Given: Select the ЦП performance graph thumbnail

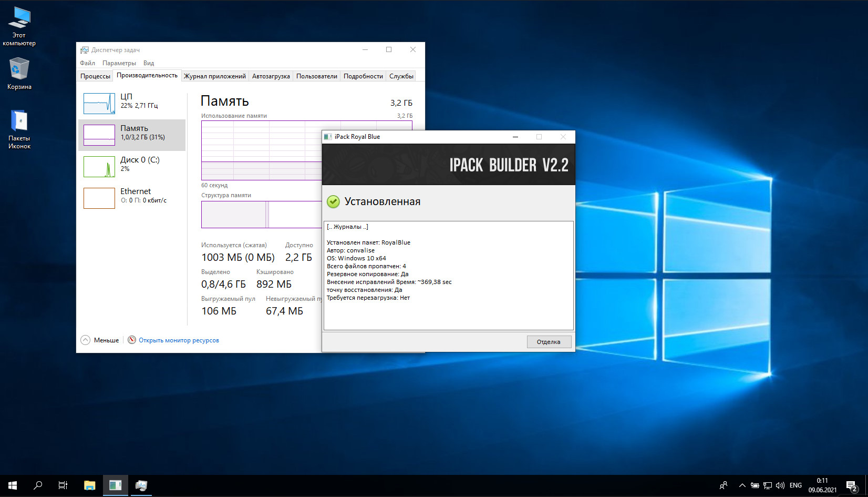Looking at the screenshot, I should click(x=99, y=104).
